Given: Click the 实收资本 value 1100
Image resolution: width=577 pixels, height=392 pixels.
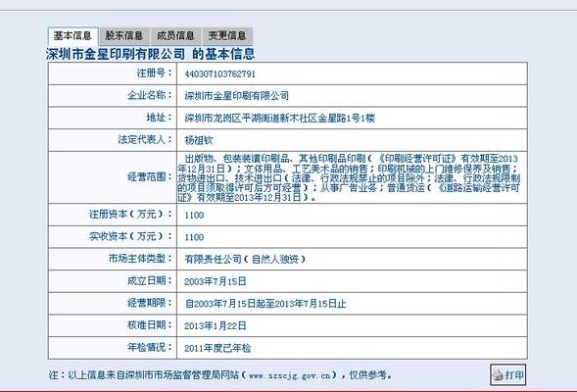Looking at the screenshot, I should (194, 237).
